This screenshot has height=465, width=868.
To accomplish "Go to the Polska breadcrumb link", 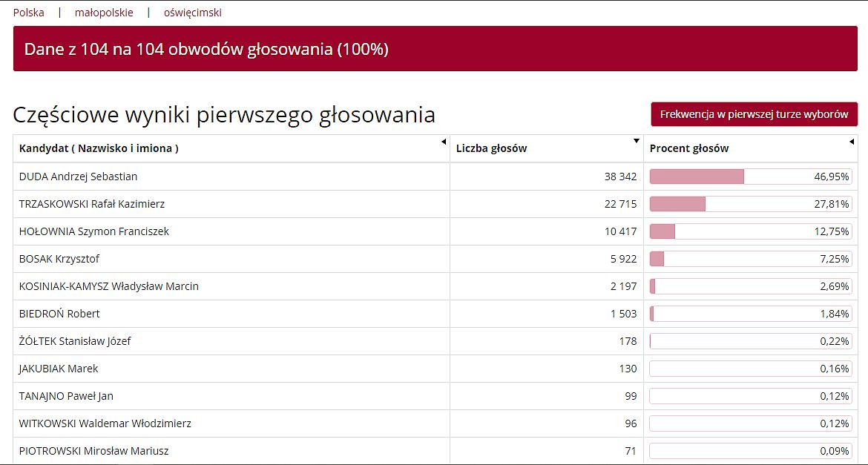I will 29,13.
